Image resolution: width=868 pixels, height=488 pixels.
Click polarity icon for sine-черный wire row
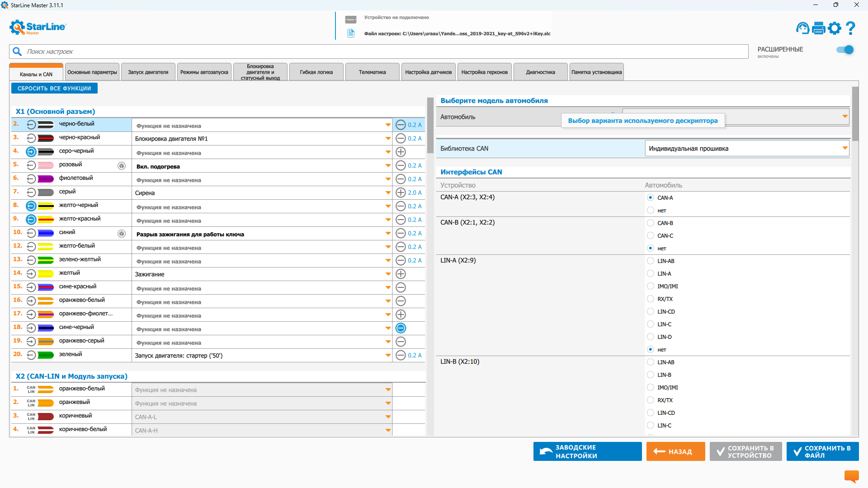[401, 328]
